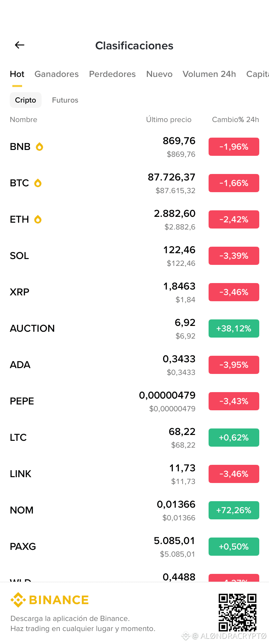Select the Cripto filter chip

coord(26,100)
